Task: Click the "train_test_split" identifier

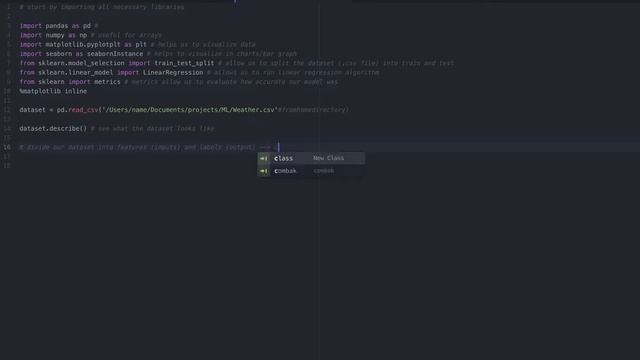Action: (x=184, y=63)
